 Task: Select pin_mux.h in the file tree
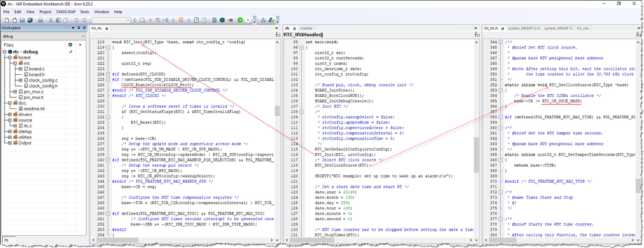tap(34, 98)
